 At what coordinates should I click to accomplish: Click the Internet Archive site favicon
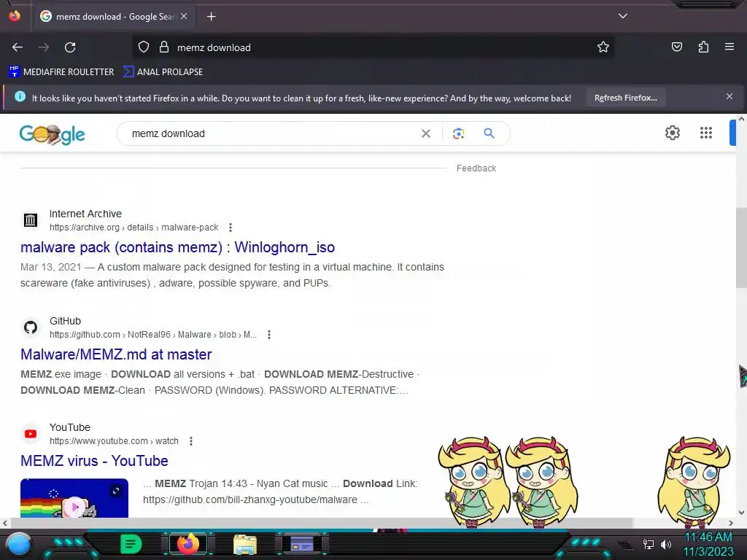point(31,220)
